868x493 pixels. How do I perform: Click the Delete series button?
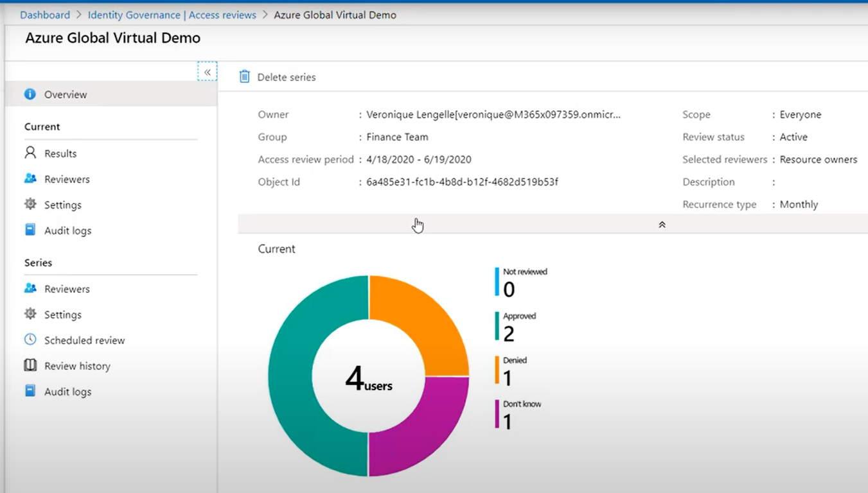(x=278, y=77)
